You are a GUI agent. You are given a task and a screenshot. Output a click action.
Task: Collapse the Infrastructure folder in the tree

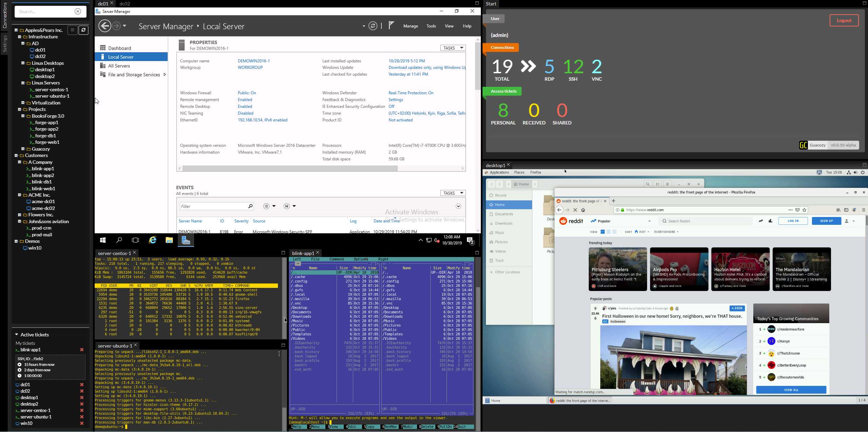pos(20,37)
